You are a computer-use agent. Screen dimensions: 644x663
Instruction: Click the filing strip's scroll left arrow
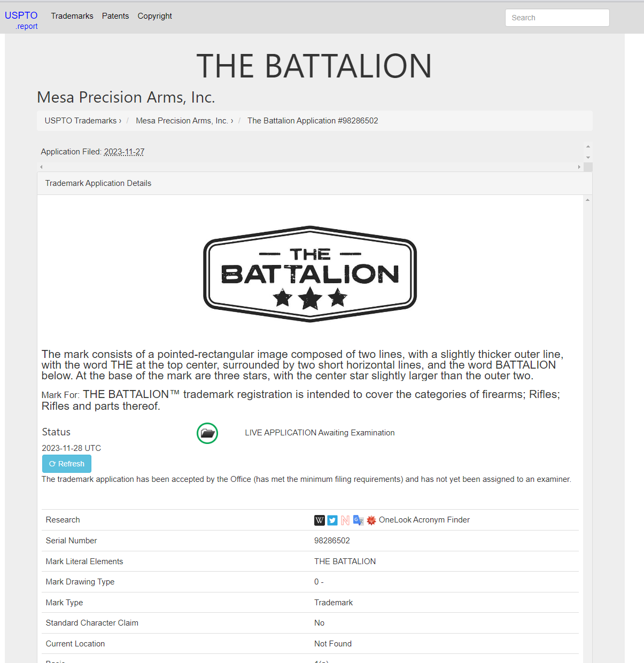coord(41,167)
